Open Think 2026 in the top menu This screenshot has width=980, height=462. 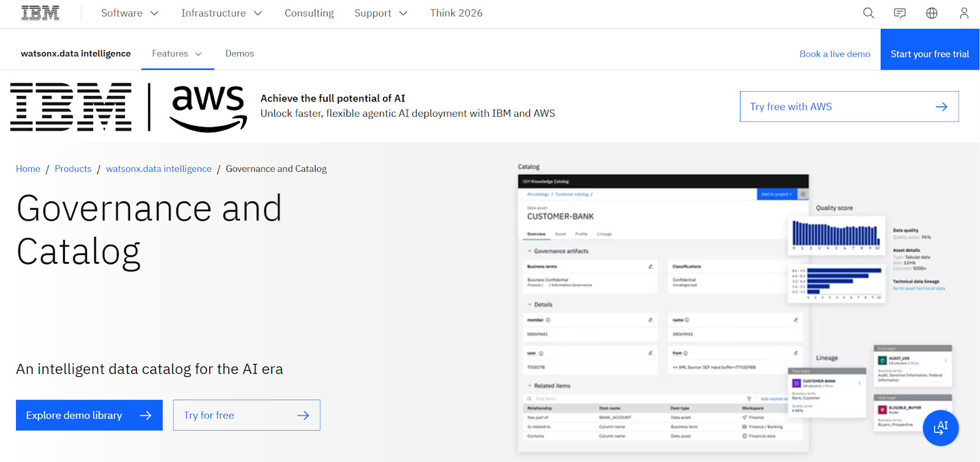(456, 13)
